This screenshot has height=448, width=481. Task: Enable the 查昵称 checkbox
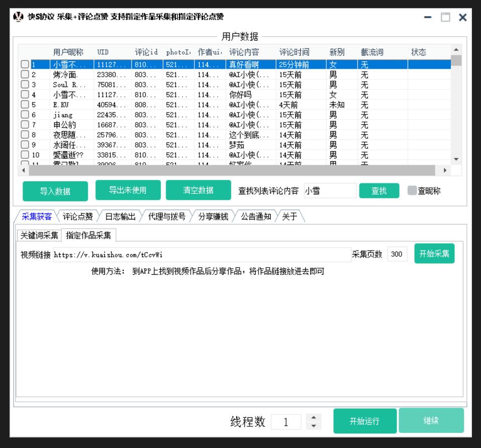click(412, 191)
